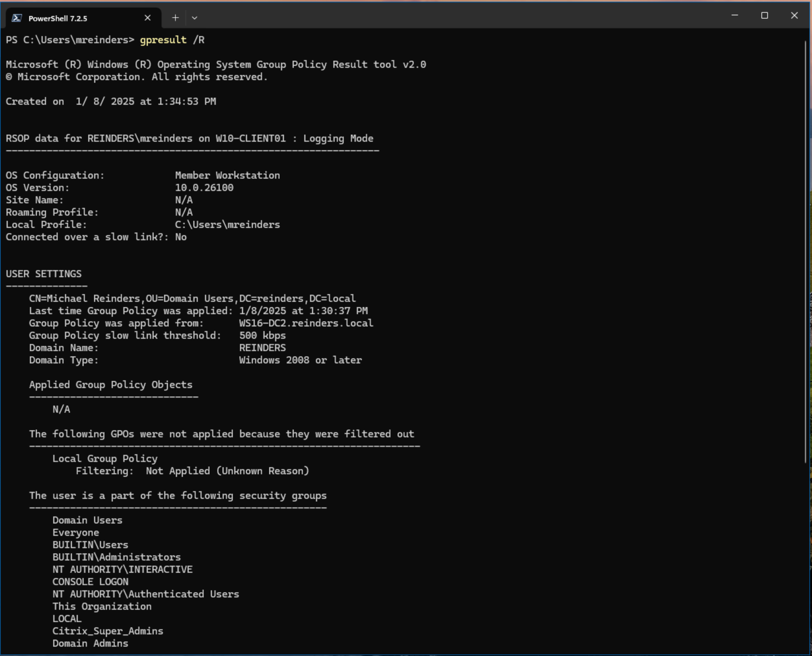Close the PowerShell 7.2.5 tab
812x656 pixels.
click(147, 18)
